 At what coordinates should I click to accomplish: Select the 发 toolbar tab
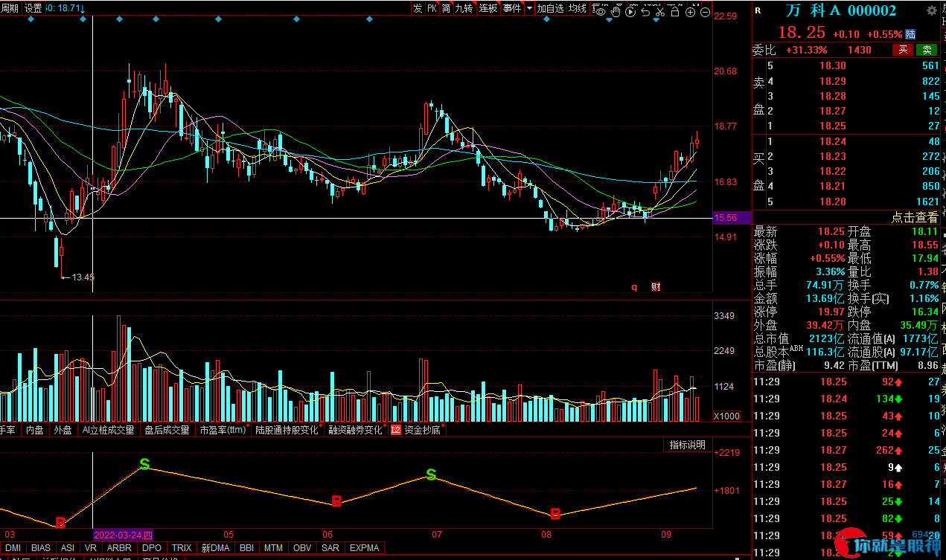[418, 8]
